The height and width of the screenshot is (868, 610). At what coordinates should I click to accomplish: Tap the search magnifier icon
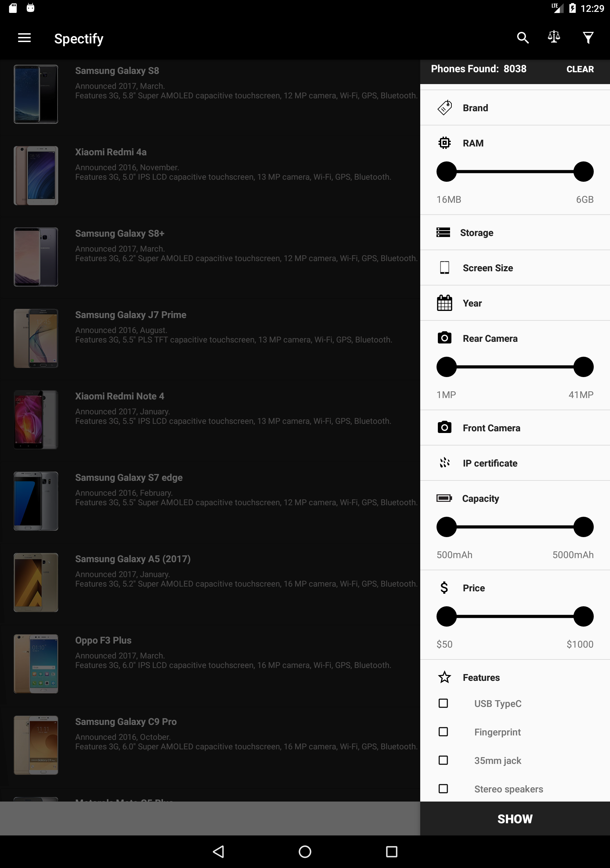pyautogui.click(x=523, y=38)
